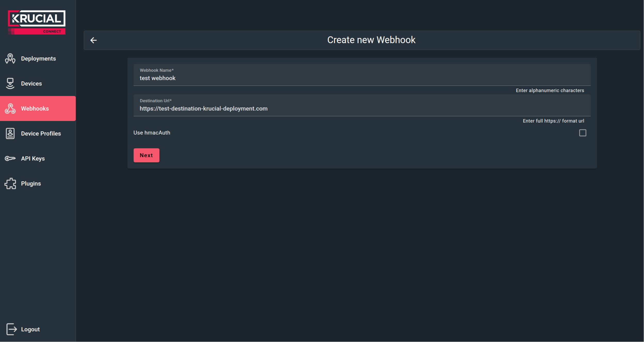
Task: Click Logout to sign out
Action: point(30,329)
